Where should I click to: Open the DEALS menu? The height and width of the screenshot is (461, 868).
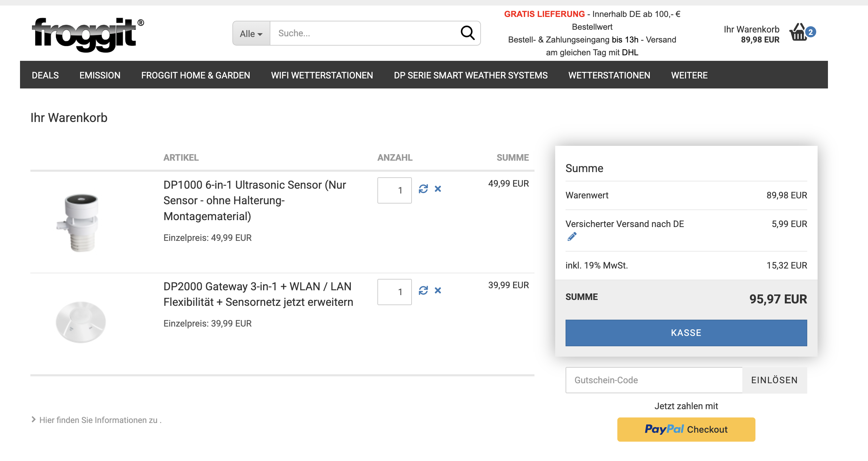(45, 75)
